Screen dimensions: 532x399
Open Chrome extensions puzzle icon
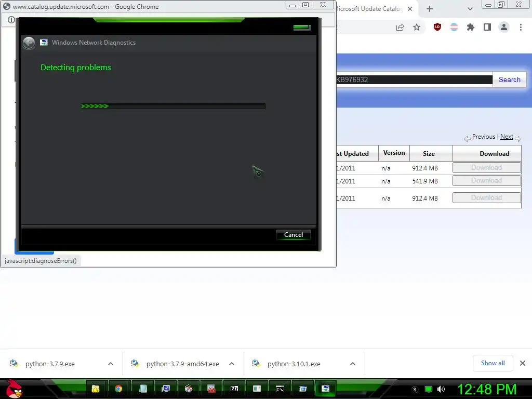click(x=471, y=27)
